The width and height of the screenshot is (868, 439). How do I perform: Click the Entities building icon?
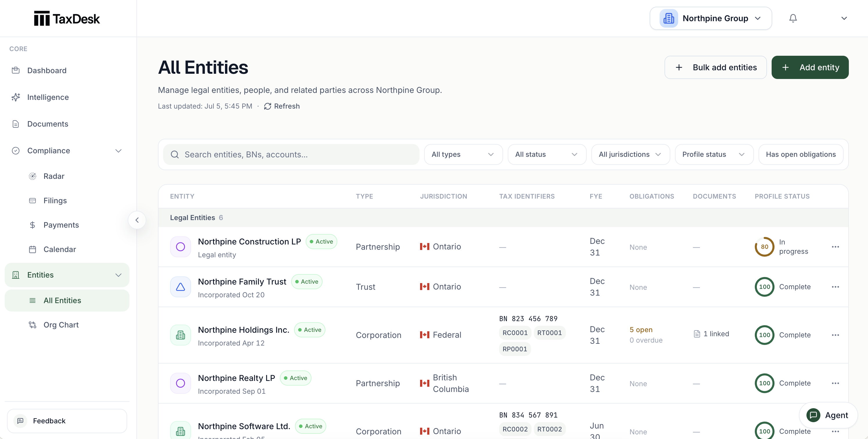(x=16, y=275)
